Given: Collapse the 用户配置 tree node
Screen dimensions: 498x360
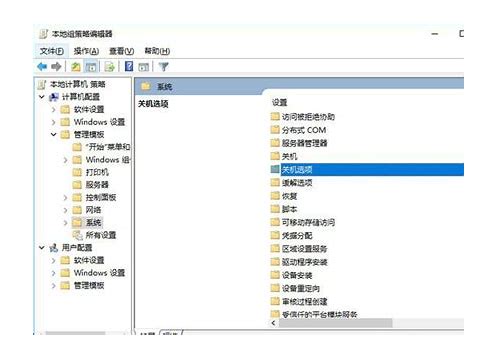Looking at the screenshot, I should coord(42,248).
